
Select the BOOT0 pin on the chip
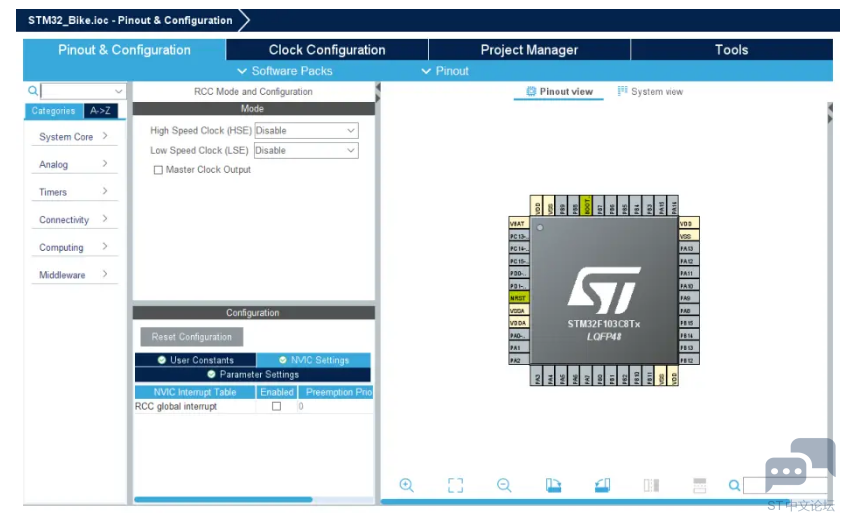pyautogui.click(x=586, y=205)
